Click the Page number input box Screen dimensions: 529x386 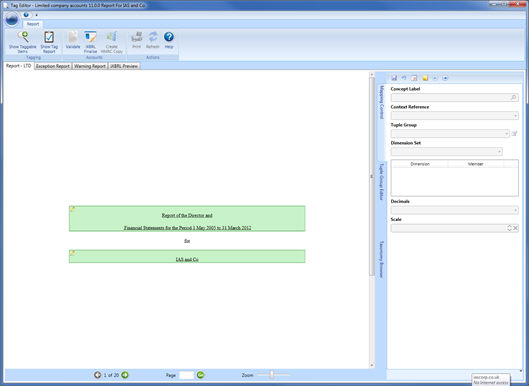(187, 375)
